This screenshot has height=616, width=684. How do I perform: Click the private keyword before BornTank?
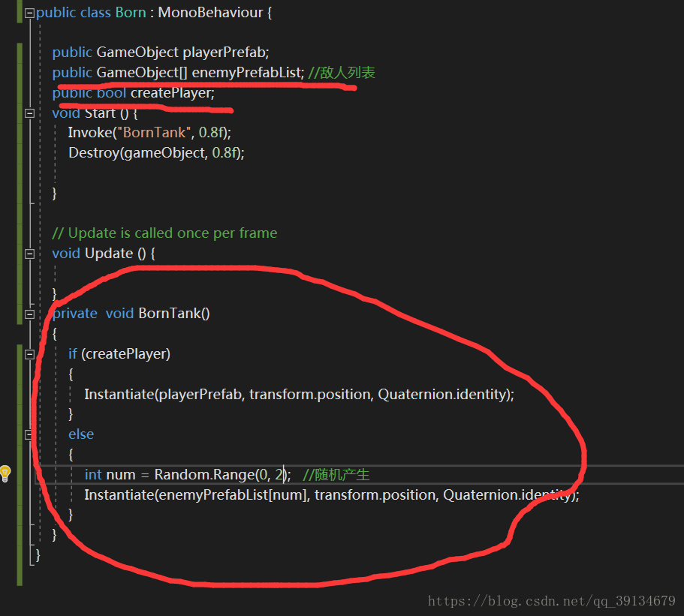(x=74, y=314)
